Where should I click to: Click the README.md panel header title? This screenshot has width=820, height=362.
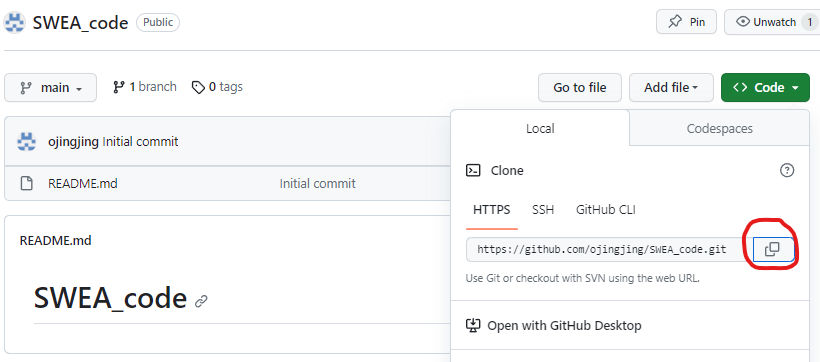tap(55, 241)
